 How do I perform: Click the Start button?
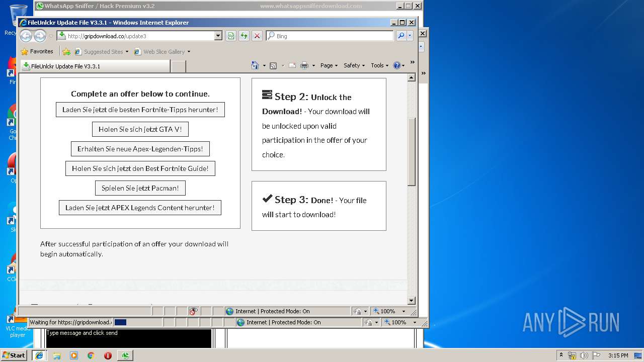14,355
